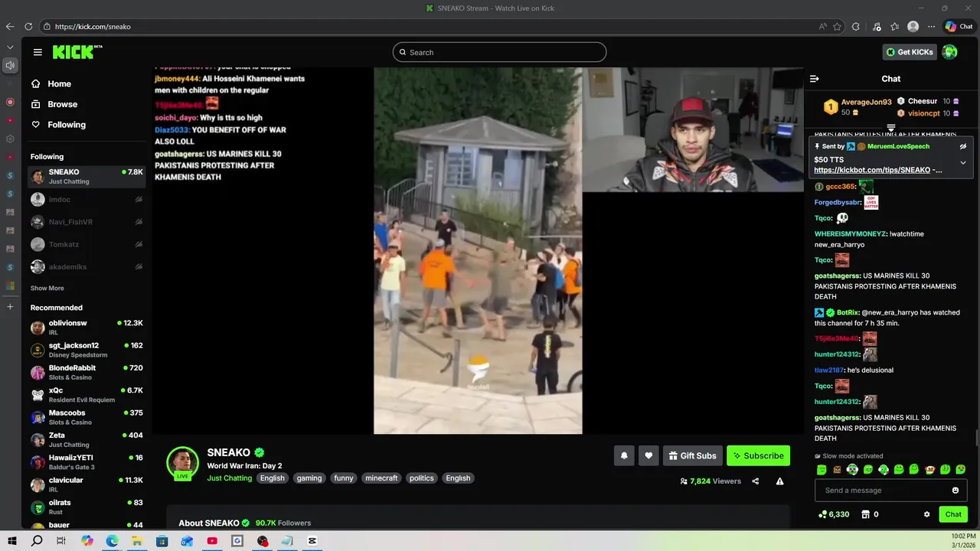Screen dimensions: 980x551
Task: Open the offline Tomkatz channel
Action: coord(87,244)
